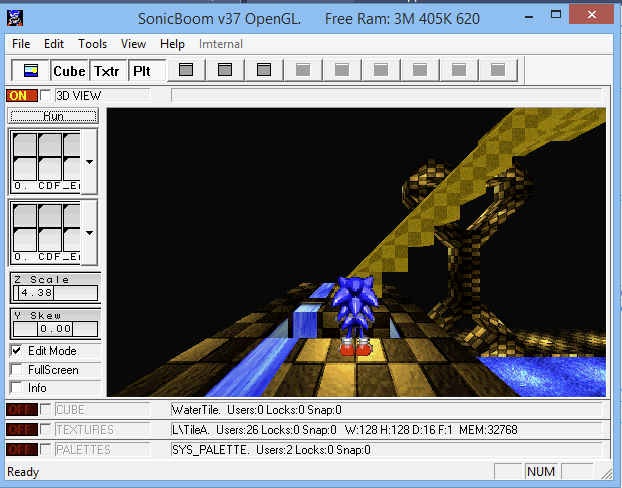Open the lower CDF_E dropdown arrow
Image resolution: width=622 pixels, height=488 pixels.
[x=90, y=232]
